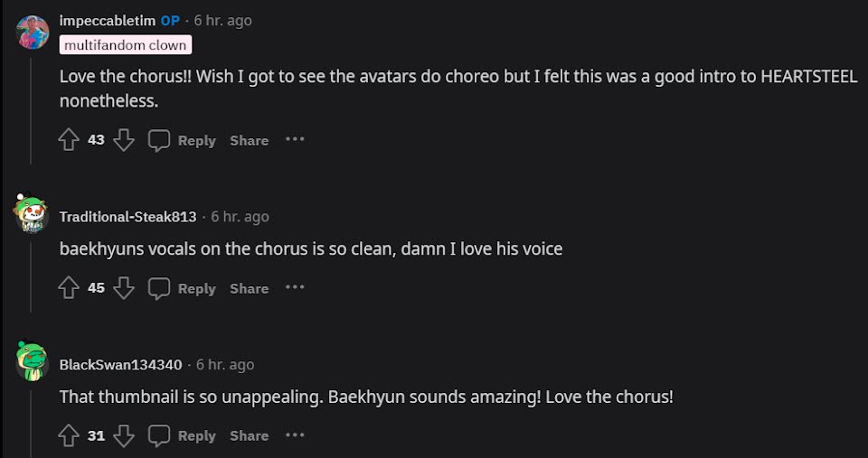Upvote impeccabletim's comment about the chorus

point(69,140)
